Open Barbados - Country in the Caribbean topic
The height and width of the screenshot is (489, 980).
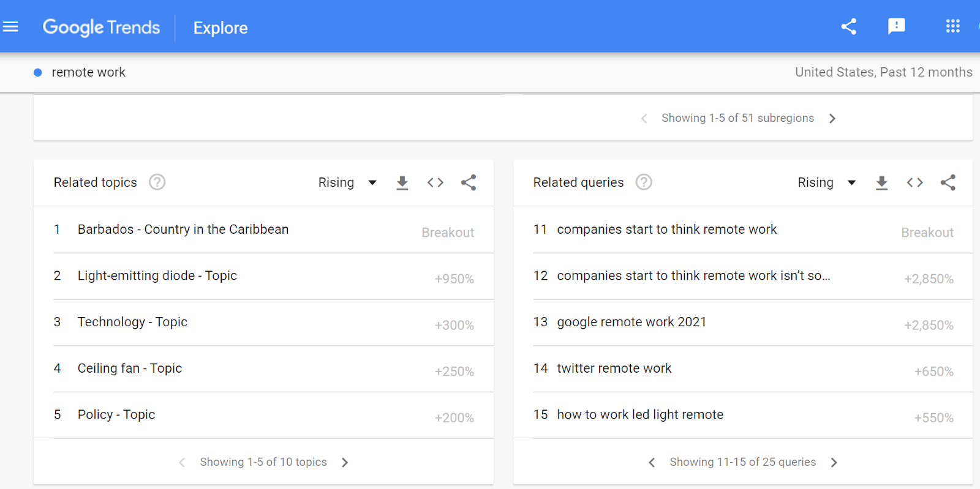[183, 230]
